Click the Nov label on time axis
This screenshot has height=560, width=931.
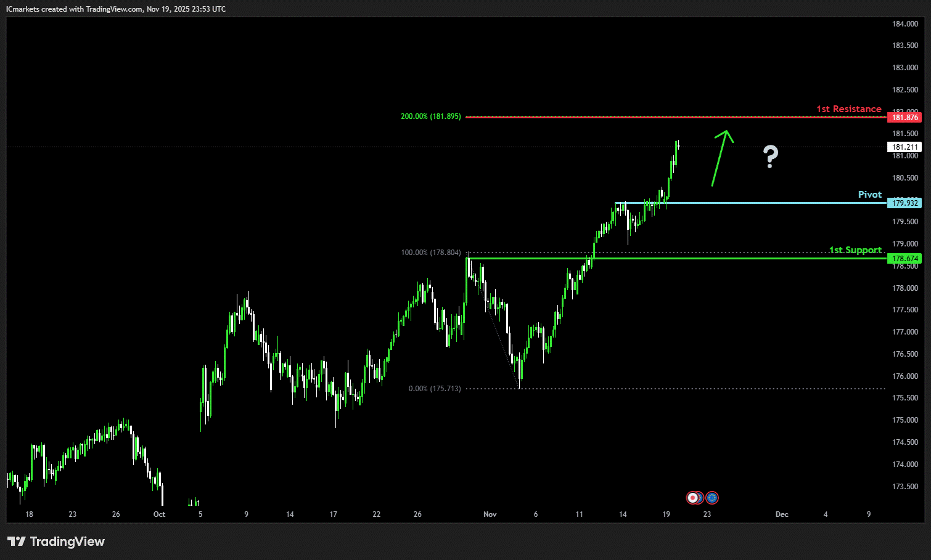pos(490,514)
